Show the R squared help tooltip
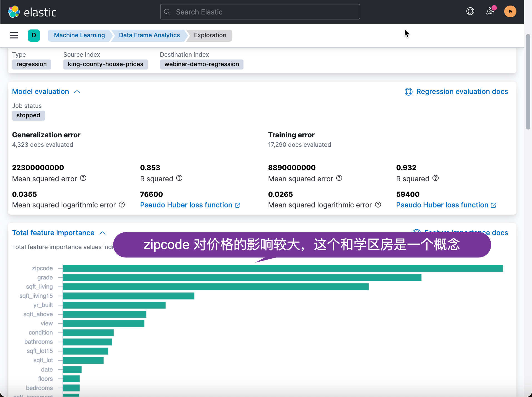 [x=180, y=178]
